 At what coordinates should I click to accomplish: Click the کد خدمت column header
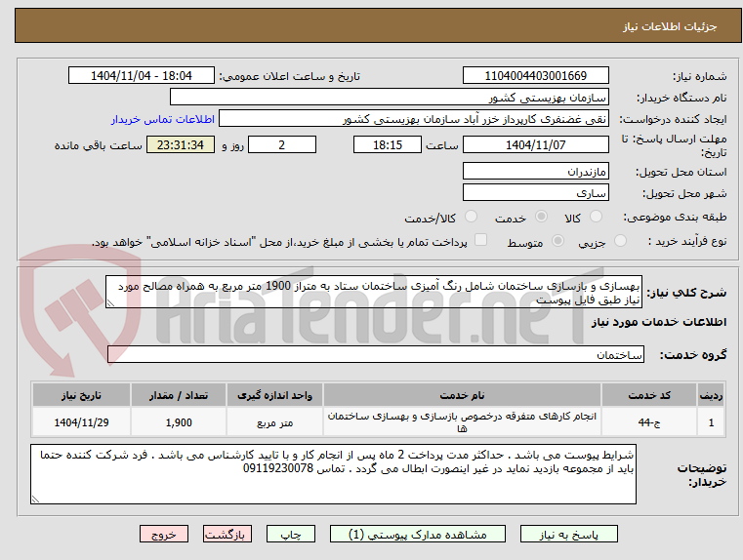click(649, 395)
